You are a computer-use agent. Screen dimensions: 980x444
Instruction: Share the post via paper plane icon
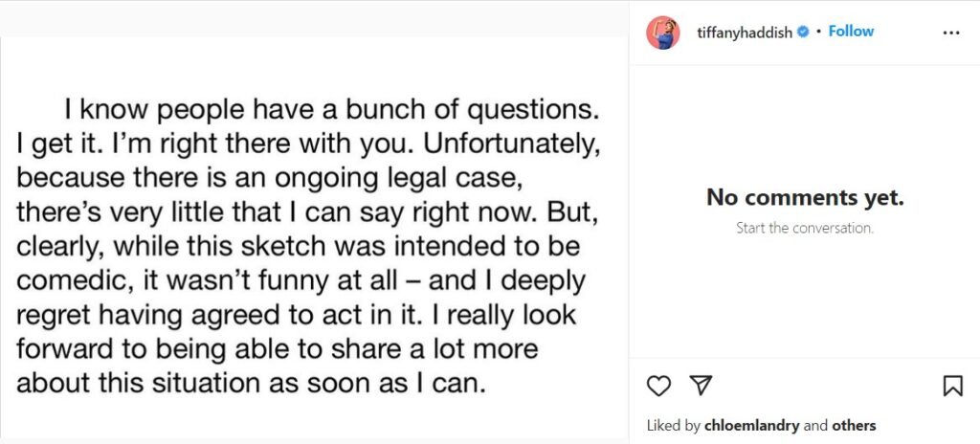(702, 386)
